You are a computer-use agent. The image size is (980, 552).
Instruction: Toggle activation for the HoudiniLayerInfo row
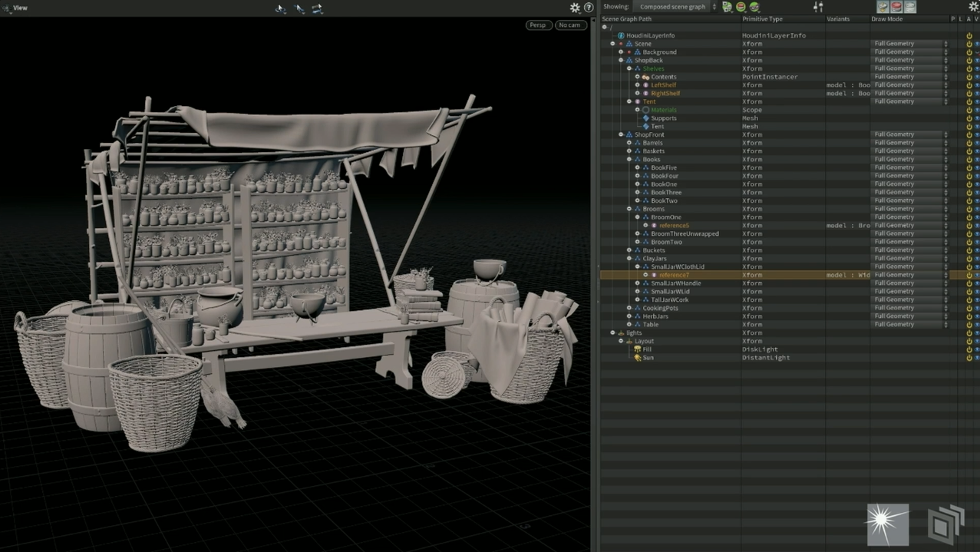pos(969,35)
